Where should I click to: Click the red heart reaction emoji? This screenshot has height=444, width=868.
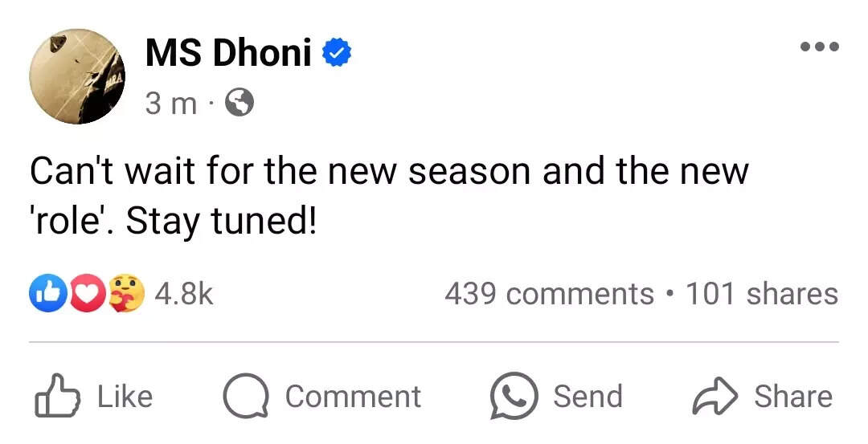click(x=86, y=294)
